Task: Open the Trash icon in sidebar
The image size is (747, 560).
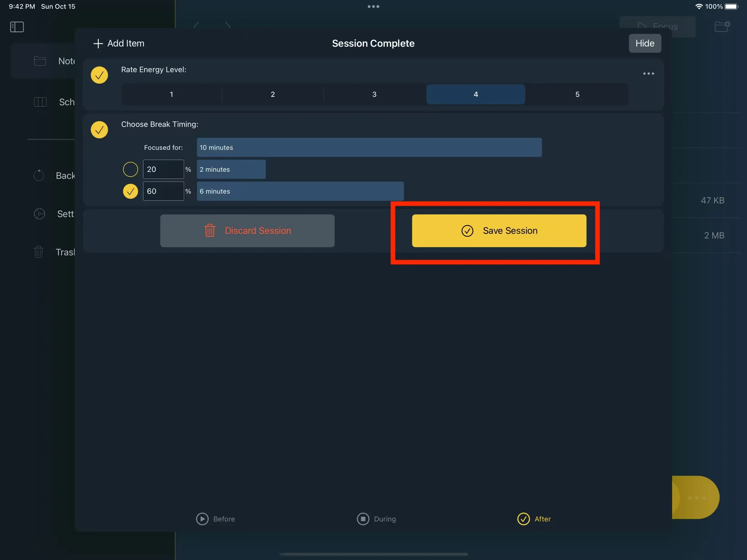Action: coord(39,252)
